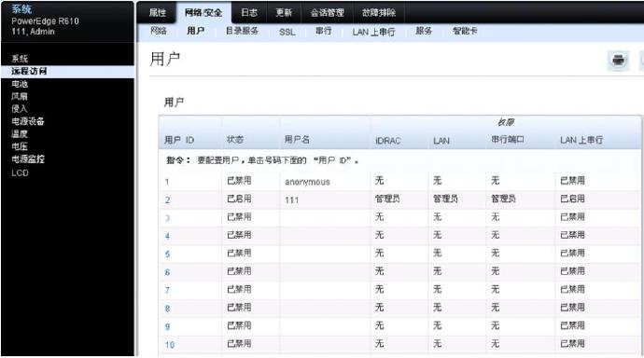644x358 pixels.
Task: Open the 智能卡 sub-tab
Action: pyautogui.click(x=465, y=31)
